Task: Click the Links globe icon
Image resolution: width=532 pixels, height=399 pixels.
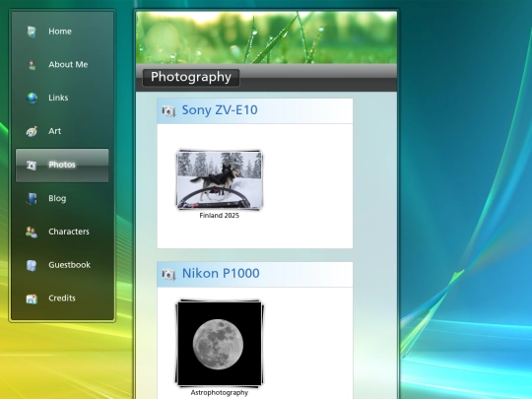Action: click(x=32, y=99)
